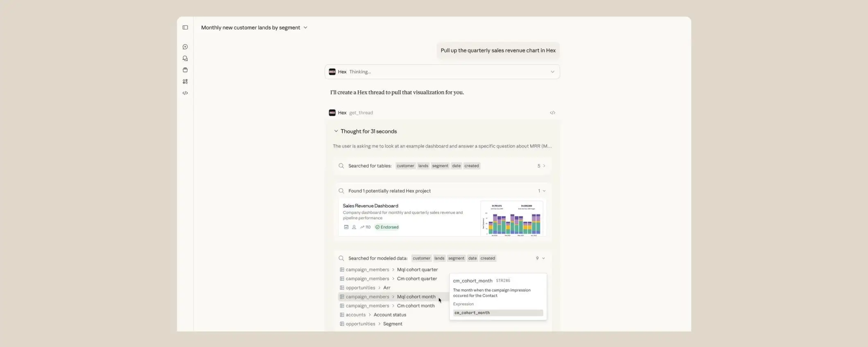Viewport: 868px width, 347px height.
Task: Select the opportunities Arr row
Action: [386, 288]
